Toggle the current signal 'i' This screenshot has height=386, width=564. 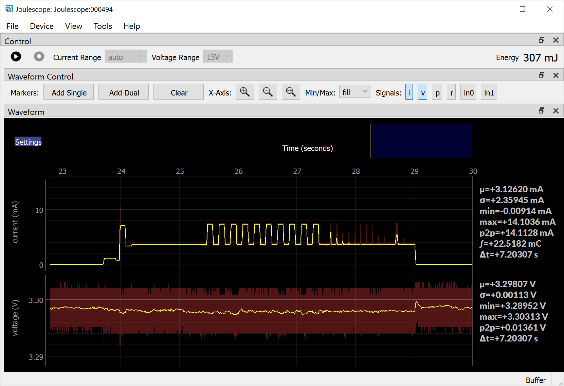coord(409,92)
